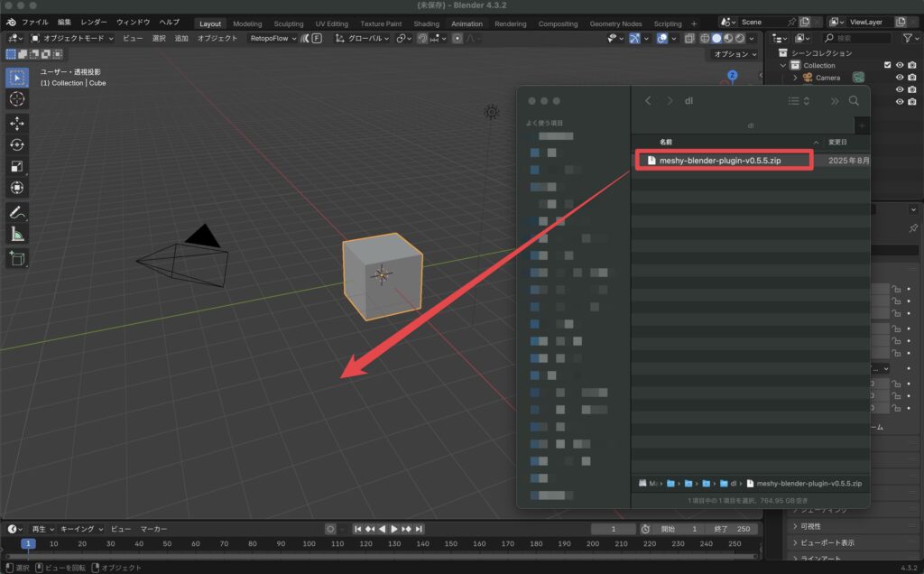Click the use preview range clock icon
The width and height of the screenshot is (924, 574).
point(645,529)
